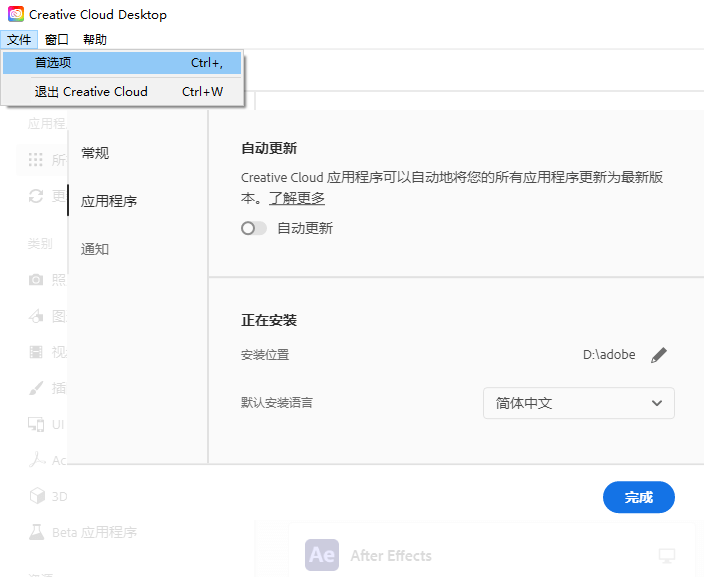Image resolution: width=704 pixels, height=577 pixels.
Task: Edit install location with the pencil icon
Action: click(659, 355)
